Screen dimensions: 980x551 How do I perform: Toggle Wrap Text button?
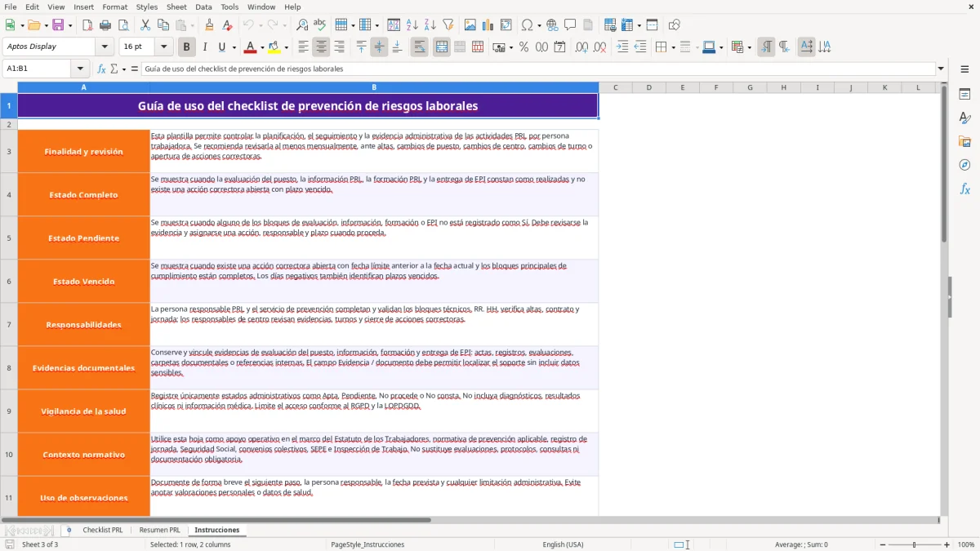point(420,47)
